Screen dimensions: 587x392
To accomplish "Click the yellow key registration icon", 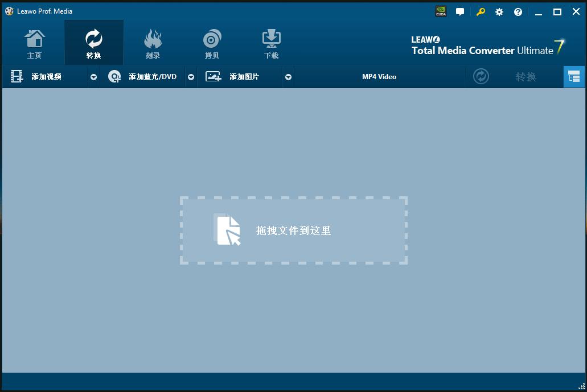I will (x=481, y=12).
